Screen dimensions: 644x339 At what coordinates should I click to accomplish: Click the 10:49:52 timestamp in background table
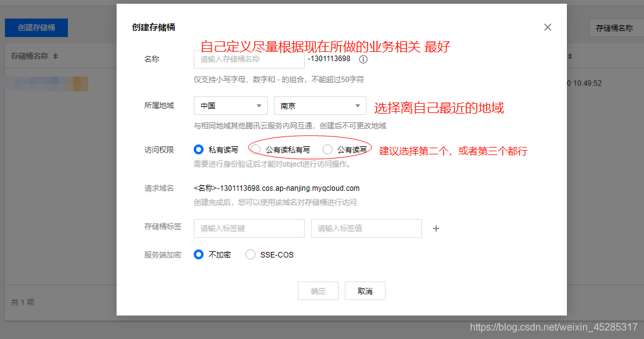point(587,83)
